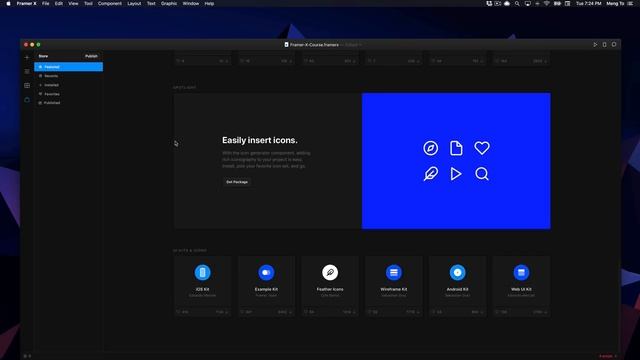Click the Preview play icon in title bar
Viewport: 640px width, 360px height.
tap(595, 44)
